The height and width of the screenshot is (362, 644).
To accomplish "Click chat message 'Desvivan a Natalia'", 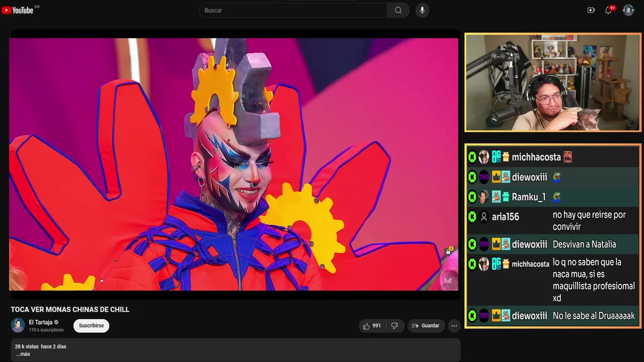I will [584, 244].
